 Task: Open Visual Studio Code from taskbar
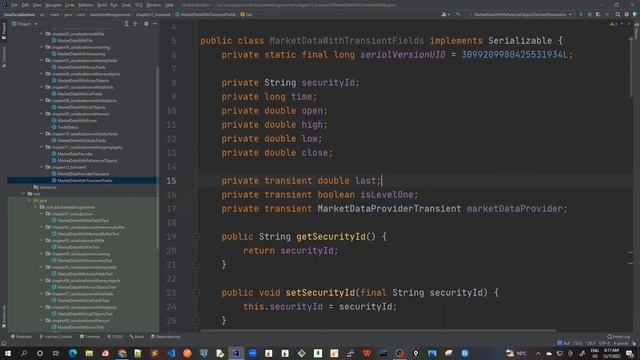[x=171, y=353]
